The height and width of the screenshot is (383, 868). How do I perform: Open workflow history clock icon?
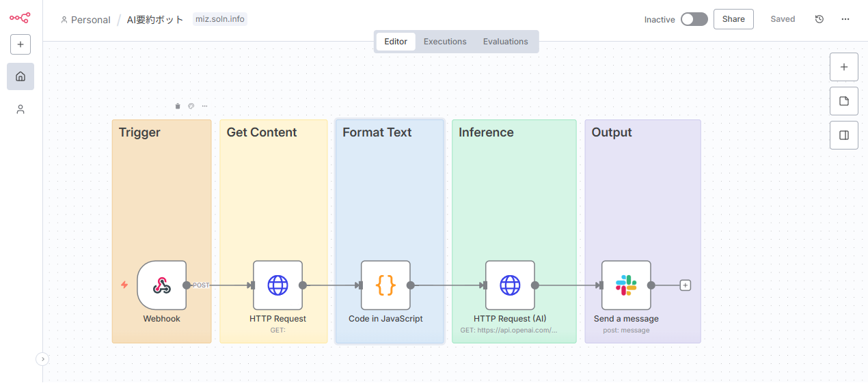(x=819, y=19)
